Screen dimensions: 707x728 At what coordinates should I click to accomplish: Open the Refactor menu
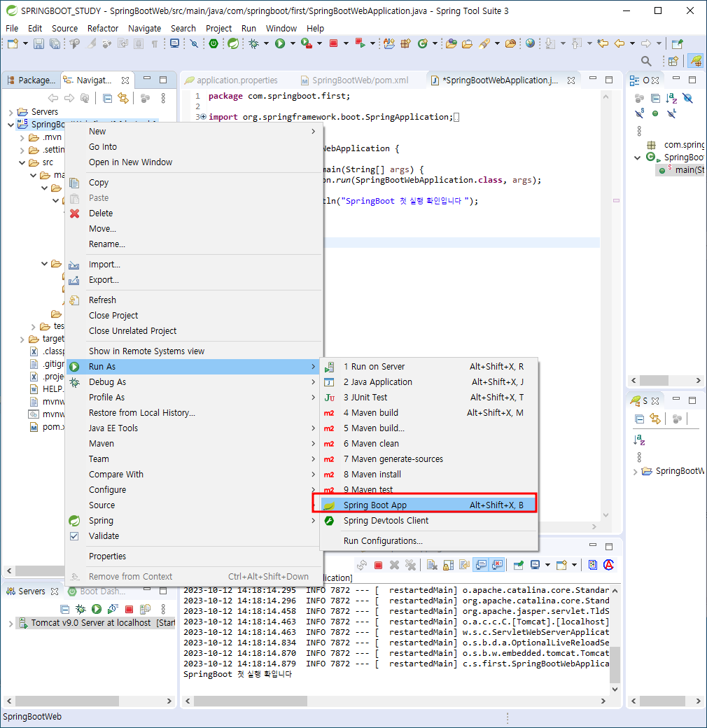pyautogui.click(x=103, y=28)
